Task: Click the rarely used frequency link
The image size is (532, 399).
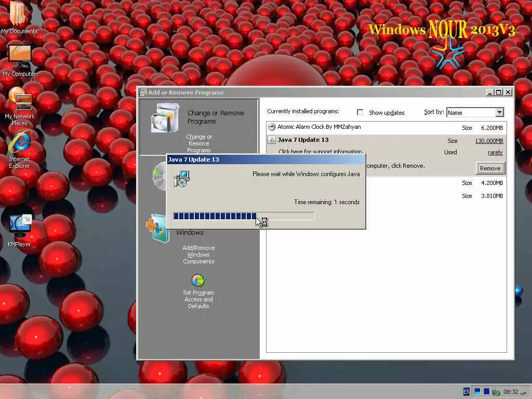Action: pos(495,152)
